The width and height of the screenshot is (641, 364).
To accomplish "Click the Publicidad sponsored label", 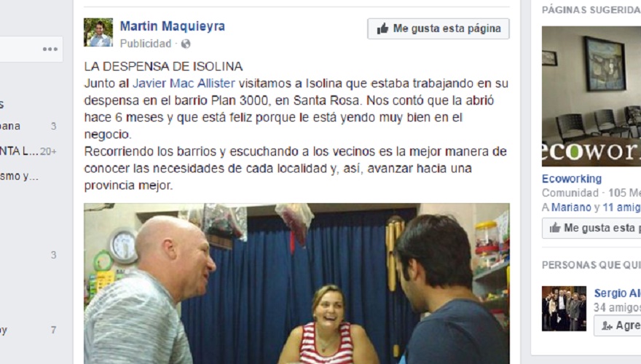I will pyautogui.click(x=146, y=44).
